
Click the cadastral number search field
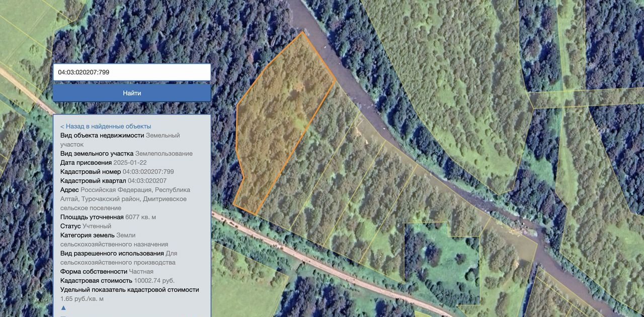(x=132, y=72)
